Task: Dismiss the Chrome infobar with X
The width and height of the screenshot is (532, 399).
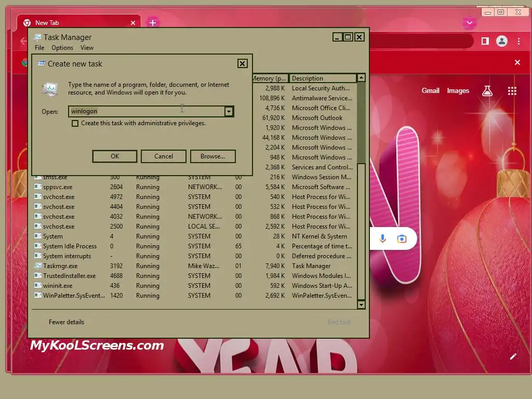Action: point(517,62)
